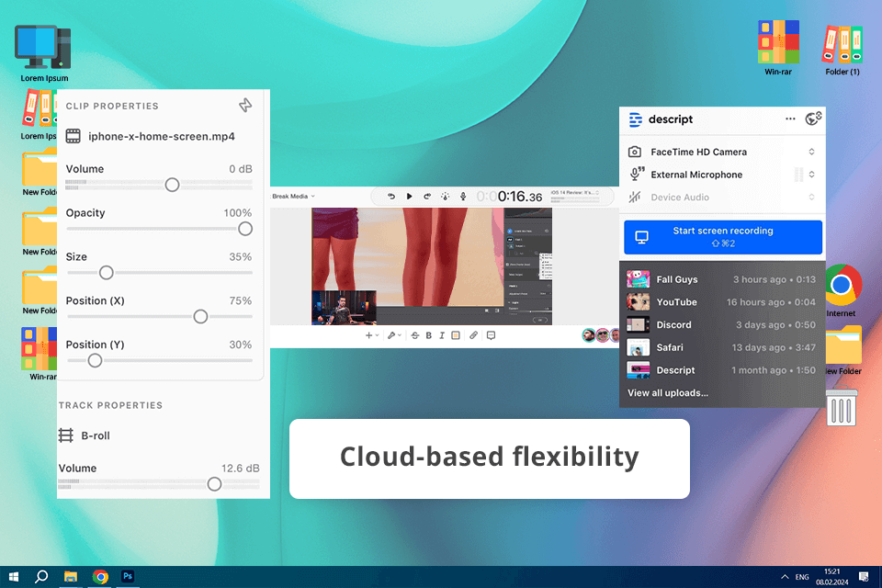This screenshot has height=588, width=882.
Task: Click the clip Volume slider handle
Action: tap(172, 185)
